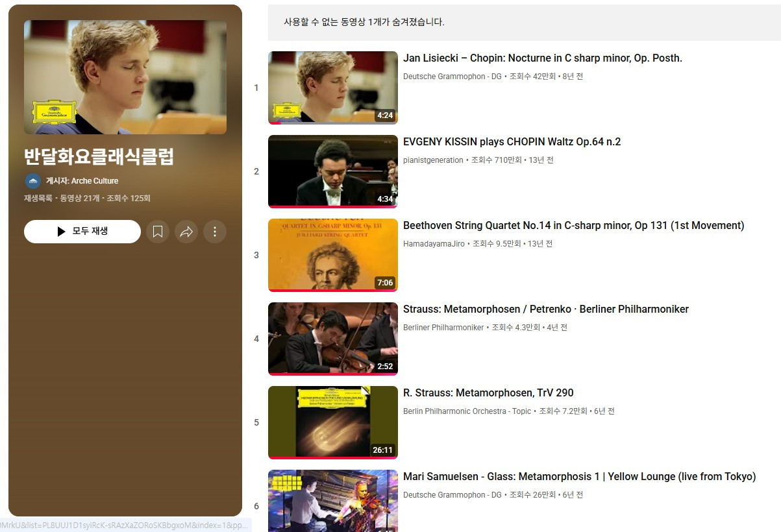Image resolution: width=781 pixels, height=532 pixels.
Task: Open title R. Strauss: Metamorphosen, TrV 290
Action: tap(488, 393)
